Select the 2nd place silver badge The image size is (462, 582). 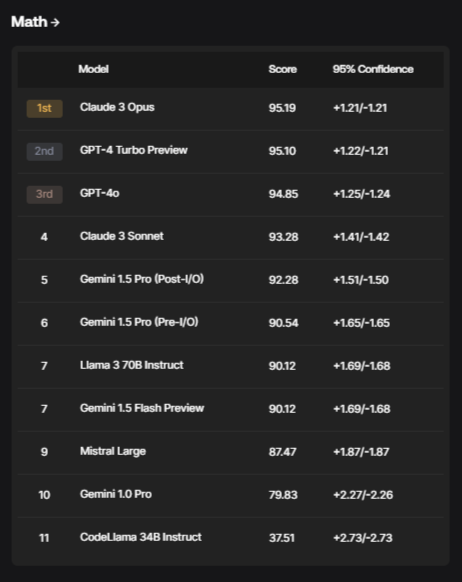click(x=45, y=151)
